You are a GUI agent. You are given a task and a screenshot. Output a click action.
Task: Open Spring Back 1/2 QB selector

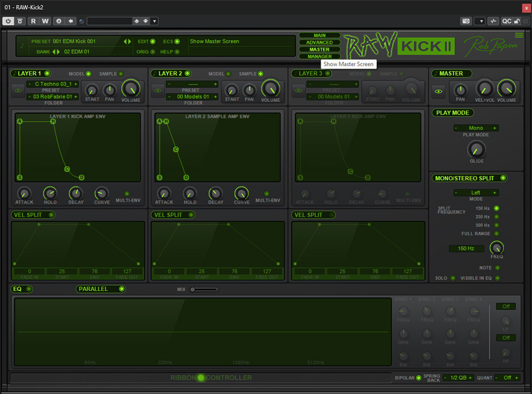click(x=458, y=378)
